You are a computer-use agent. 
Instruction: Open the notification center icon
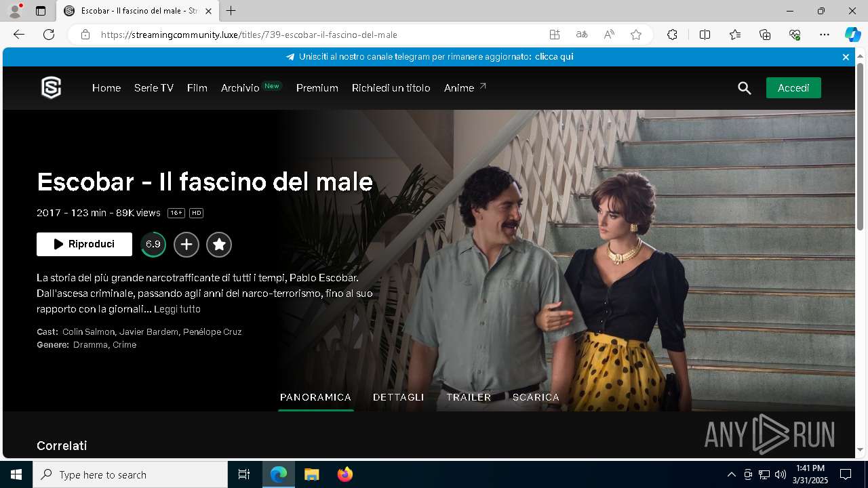pyautogui.click(x=846, y=474)
